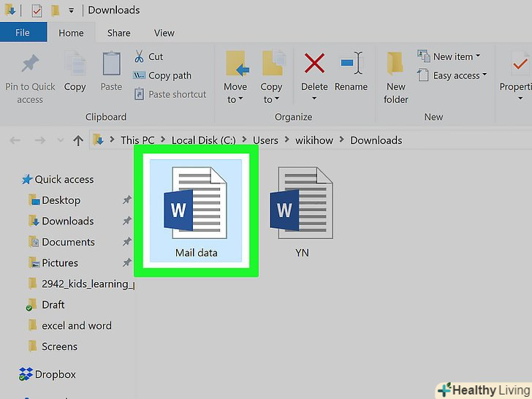Click the Forward navigation arrow

pos(40,140)
